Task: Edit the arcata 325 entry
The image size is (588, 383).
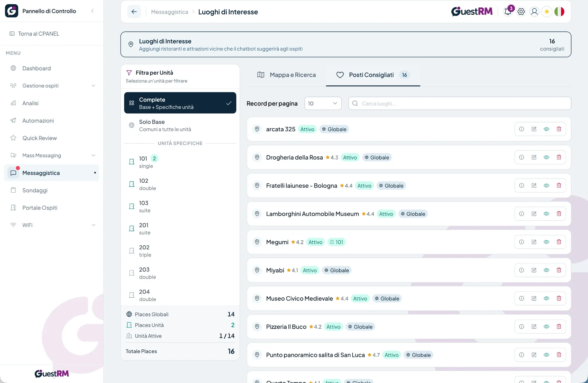Action: click(x=534, y=129)
